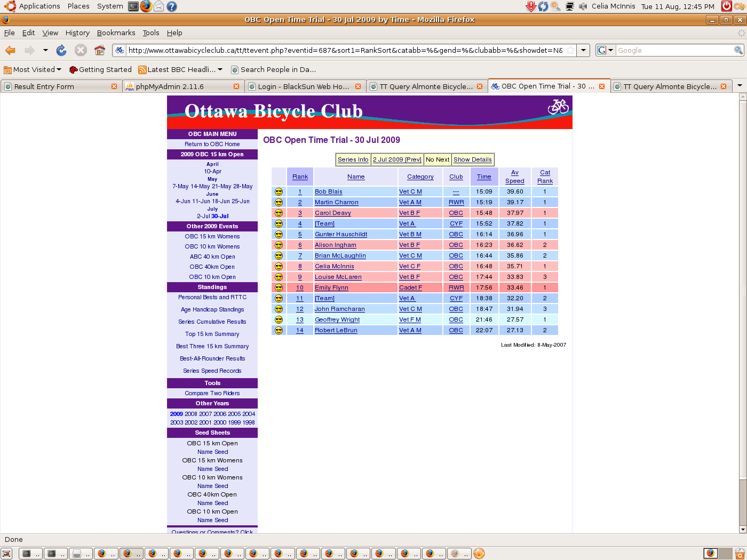The height and width of the screenshot is (560, 747).
Task: Click the bookmark star in URL bar
Action: click(570, 50)
